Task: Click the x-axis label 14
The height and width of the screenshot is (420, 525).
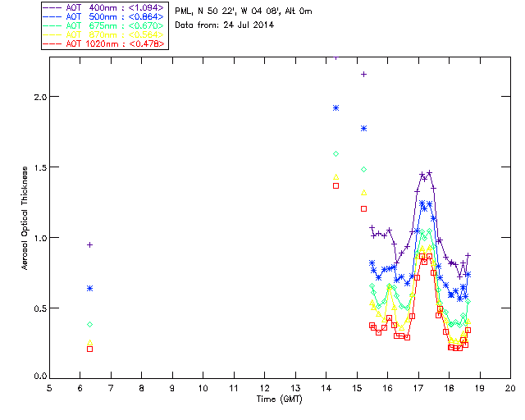Action: coord(326,388)
